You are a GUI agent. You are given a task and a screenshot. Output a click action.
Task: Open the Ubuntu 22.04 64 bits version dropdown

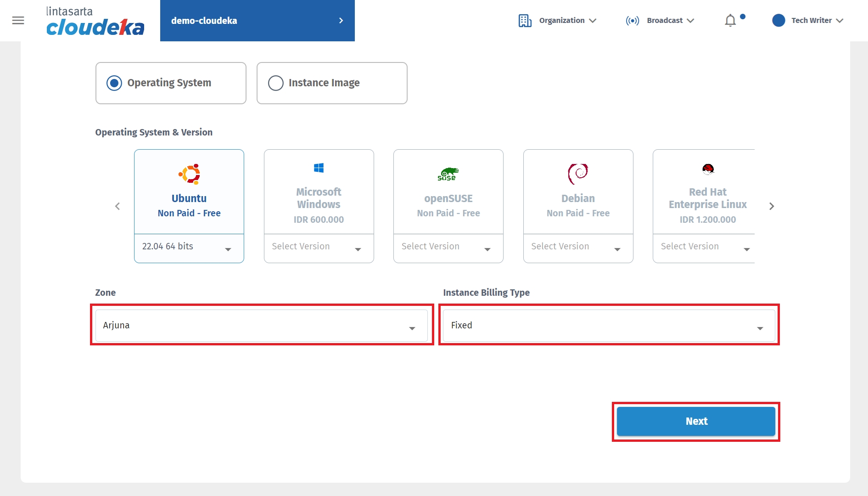(189, 248)
